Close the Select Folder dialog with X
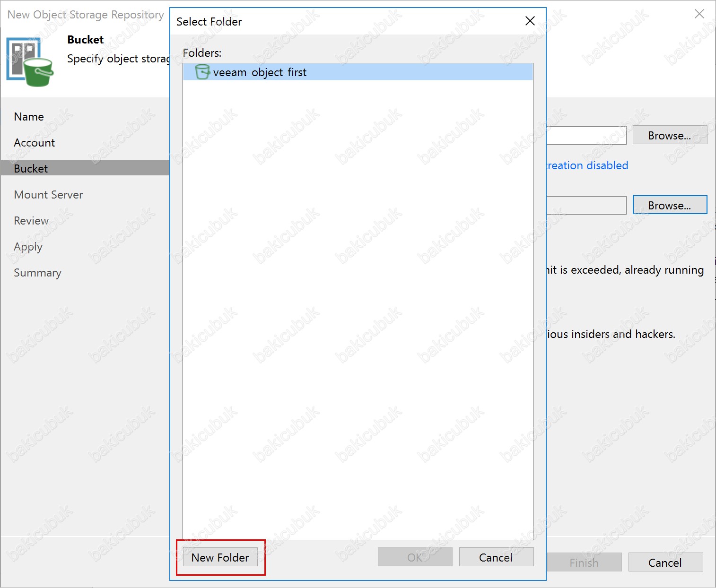Screen dimensions: 716x588 530,21
